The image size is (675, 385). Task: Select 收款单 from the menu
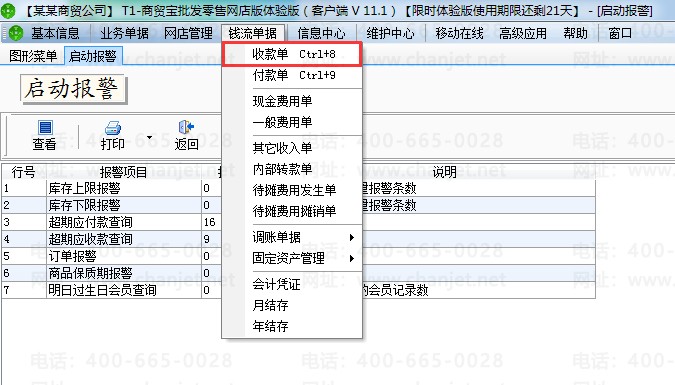pyautogui.click(x=292, y=54)
